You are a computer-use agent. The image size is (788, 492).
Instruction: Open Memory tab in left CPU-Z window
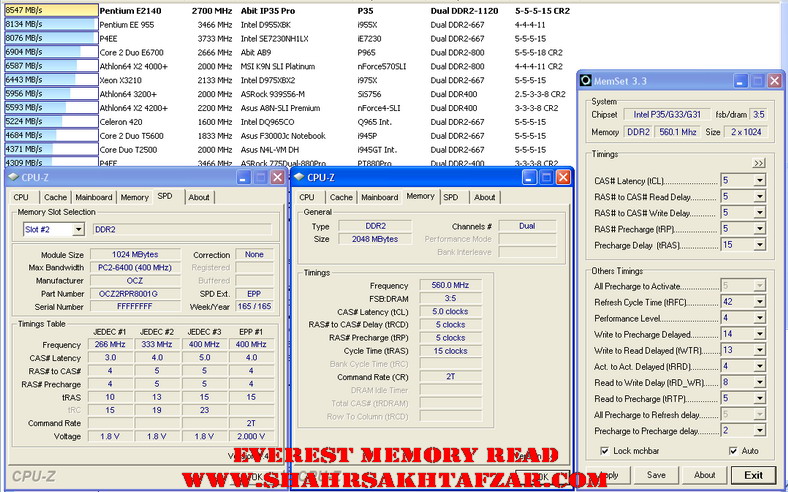(134, 198)
